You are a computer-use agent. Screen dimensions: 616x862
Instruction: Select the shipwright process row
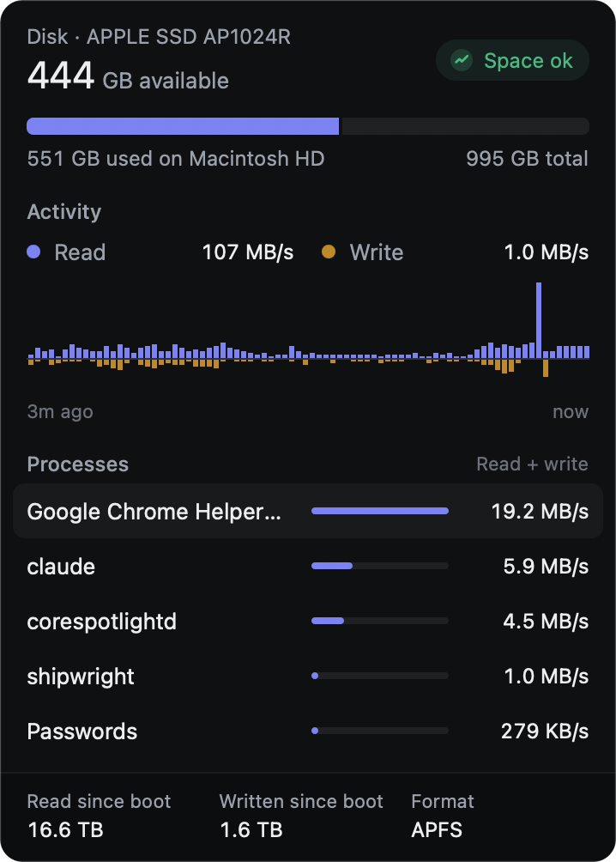coord(308,677)
